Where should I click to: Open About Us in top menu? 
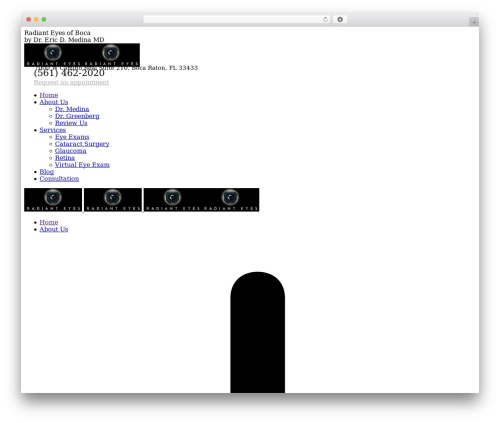pyautogui.click(x=54, y=102)
